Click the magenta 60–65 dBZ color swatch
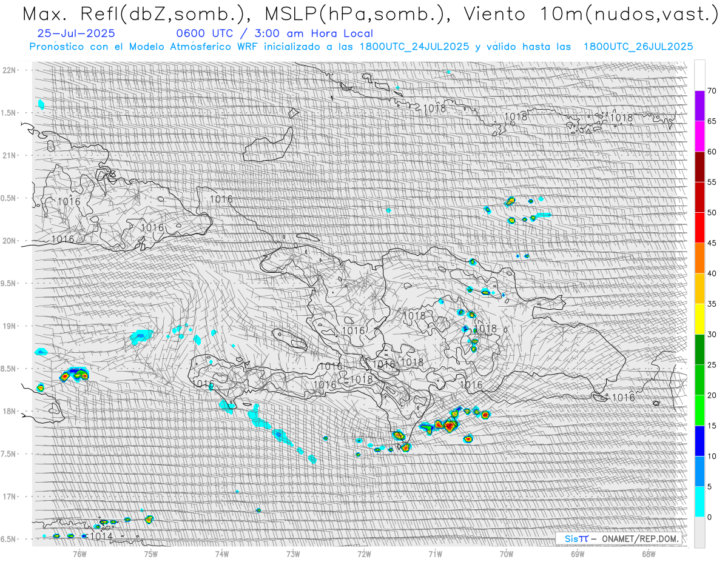The width and height of the screenshot is (728, 562). [699, 136]
